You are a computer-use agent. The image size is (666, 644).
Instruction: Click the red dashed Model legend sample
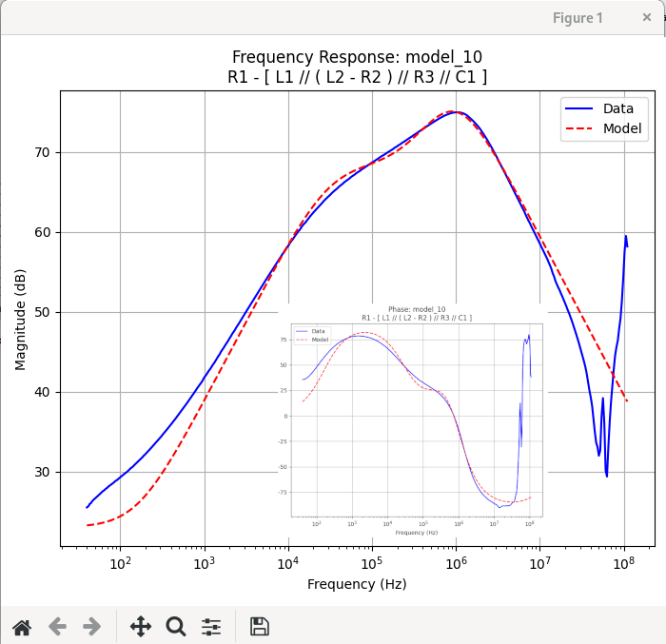578,128
